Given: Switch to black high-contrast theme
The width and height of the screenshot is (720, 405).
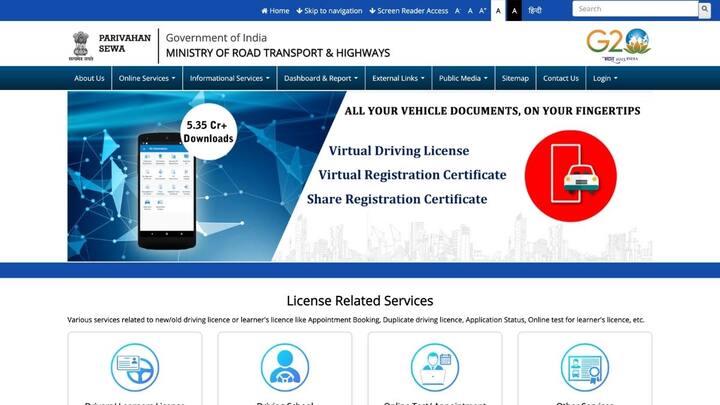Looking at the screenshot, I should (514, 10).
